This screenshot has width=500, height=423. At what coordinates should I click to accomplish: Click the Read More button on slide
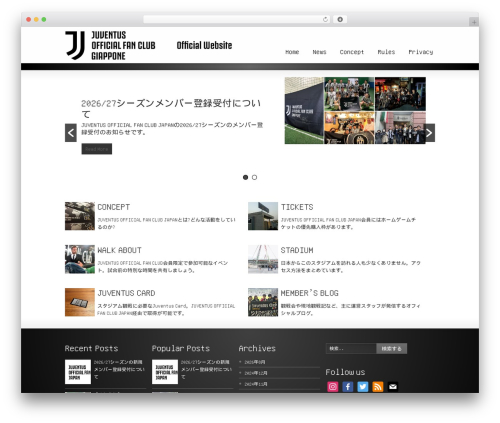[x=97, y=149]
